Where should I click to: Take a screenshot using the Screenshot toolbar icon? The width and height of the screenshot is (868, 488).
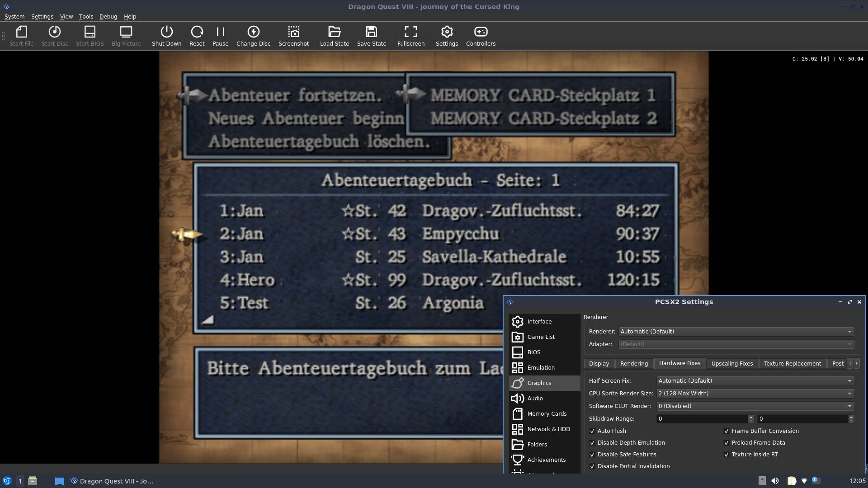[293, 36]
